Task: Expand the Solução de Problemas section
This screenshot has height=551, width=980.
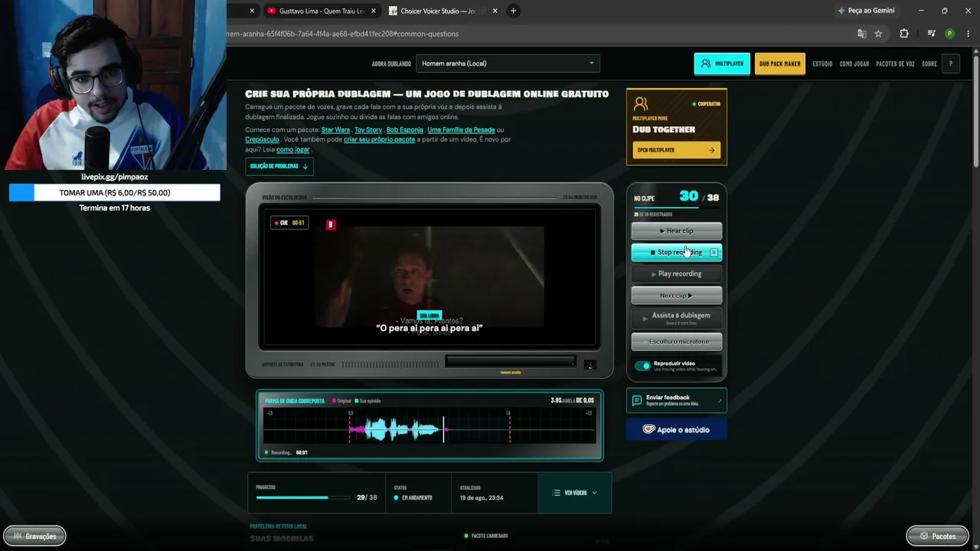Action: [x=279, y=166]
